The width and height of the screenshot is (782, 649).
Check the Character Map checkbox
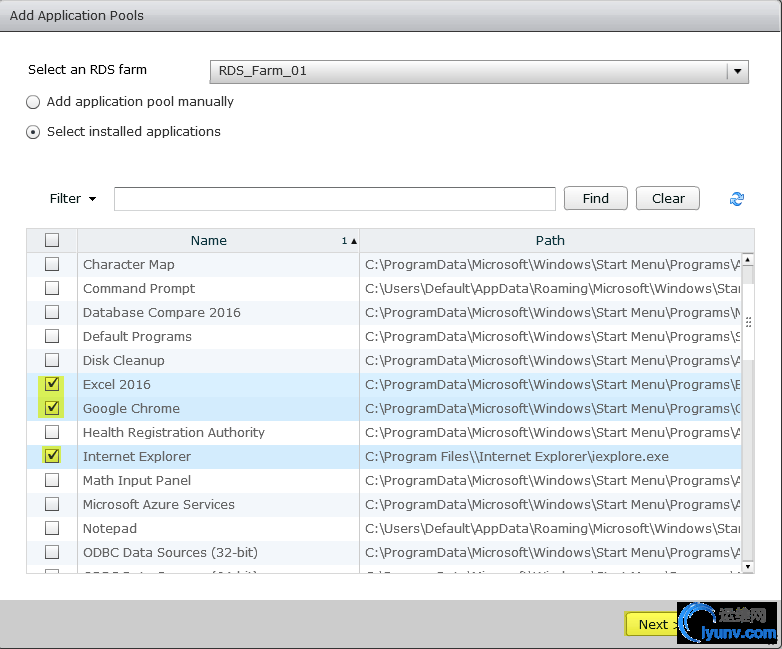52,264
